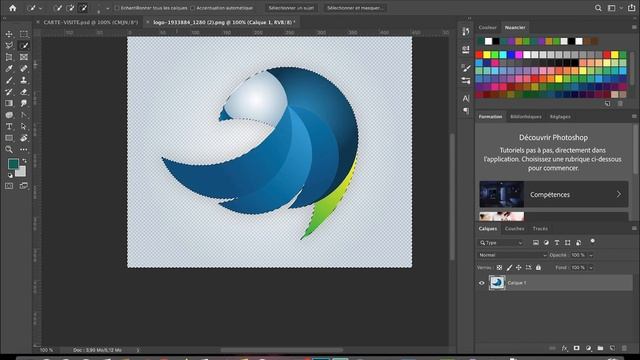Select the Quick Selection tool in the toolbox

(x=24, y=46)
